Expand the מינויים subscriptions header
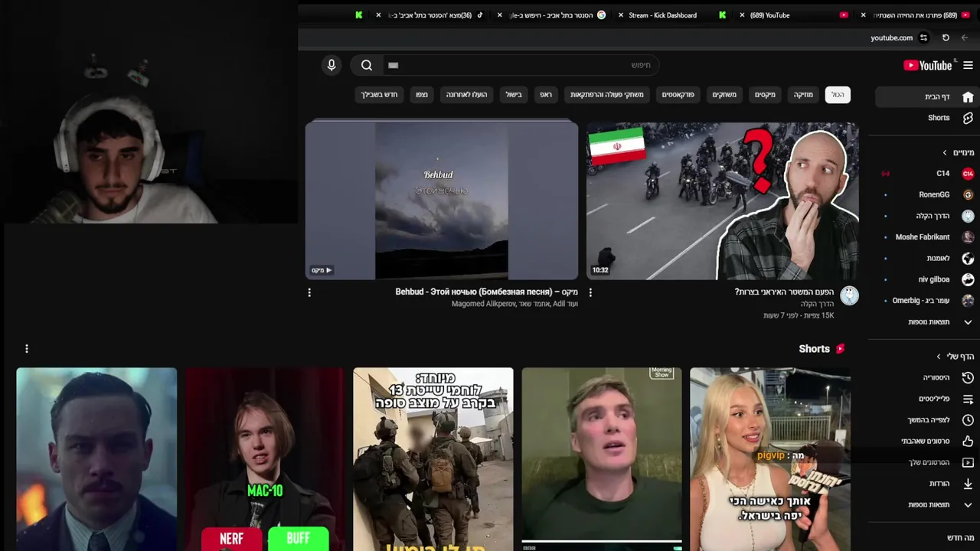Viewport: 980px width, 551px height. (959, 152)
